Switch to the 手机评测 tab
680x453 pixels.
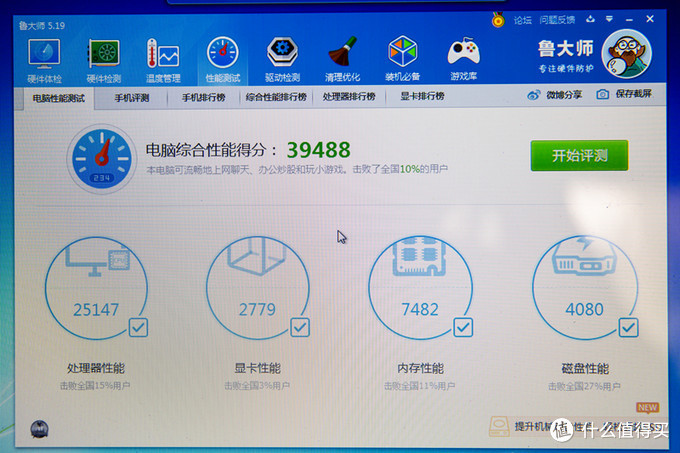coord(131,98)
